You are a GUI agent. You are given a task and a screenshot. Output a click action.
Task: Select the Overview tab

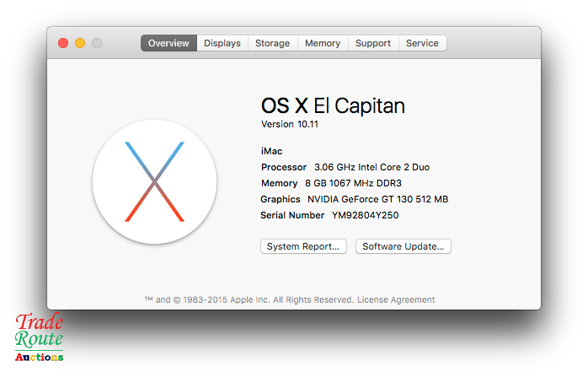[x=168, y=43]
